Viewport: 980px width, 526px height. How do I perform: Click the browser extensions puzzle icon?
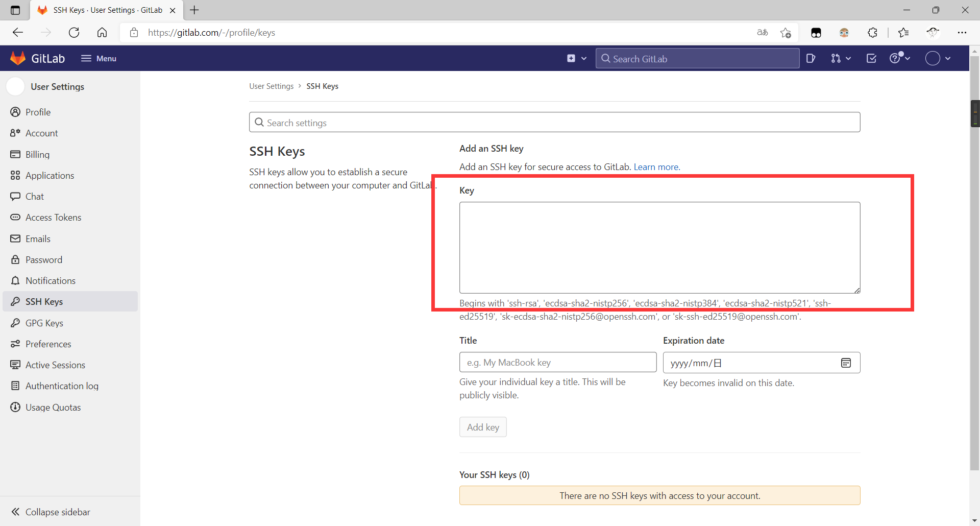(x=873, y=33)
